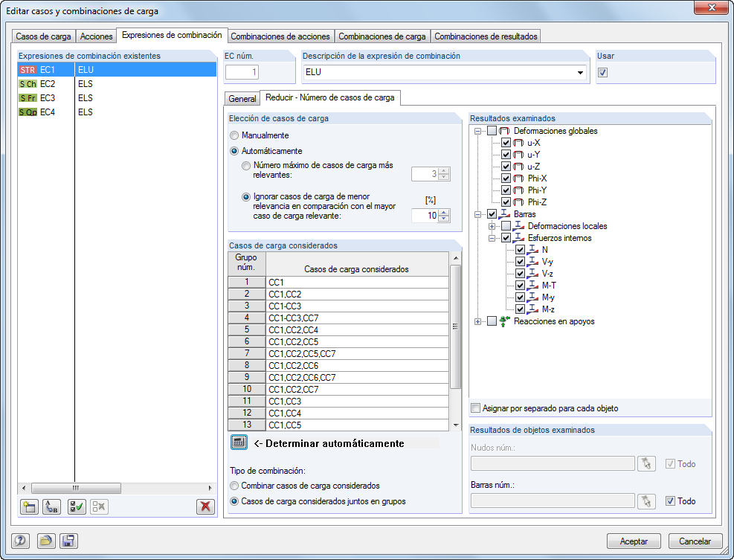Uncheck the u-Y checkbox

tap(506, 155)
